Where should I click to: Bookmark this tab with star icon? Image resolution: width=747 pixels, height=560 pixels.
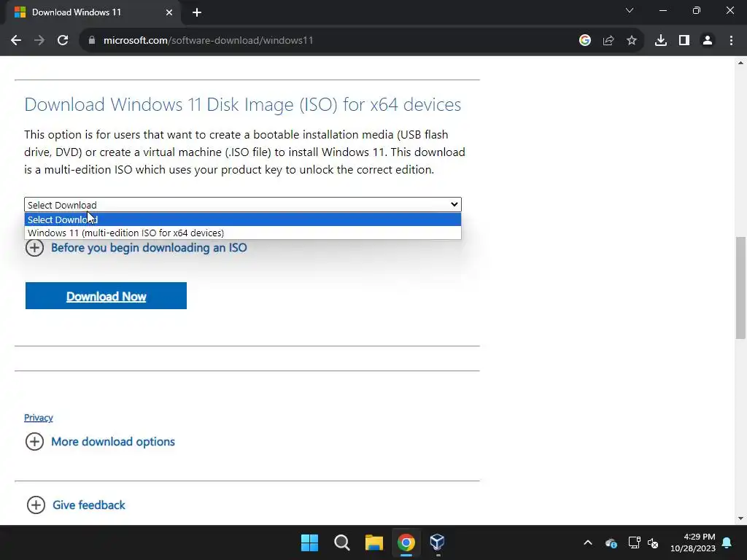click(x=632, y=41)
